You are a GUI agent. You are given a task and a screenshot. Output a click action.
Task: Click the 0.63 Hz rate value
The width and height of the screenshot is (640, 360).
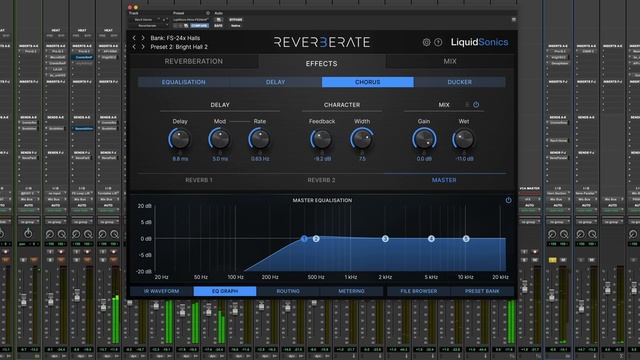tap(260, 159)
